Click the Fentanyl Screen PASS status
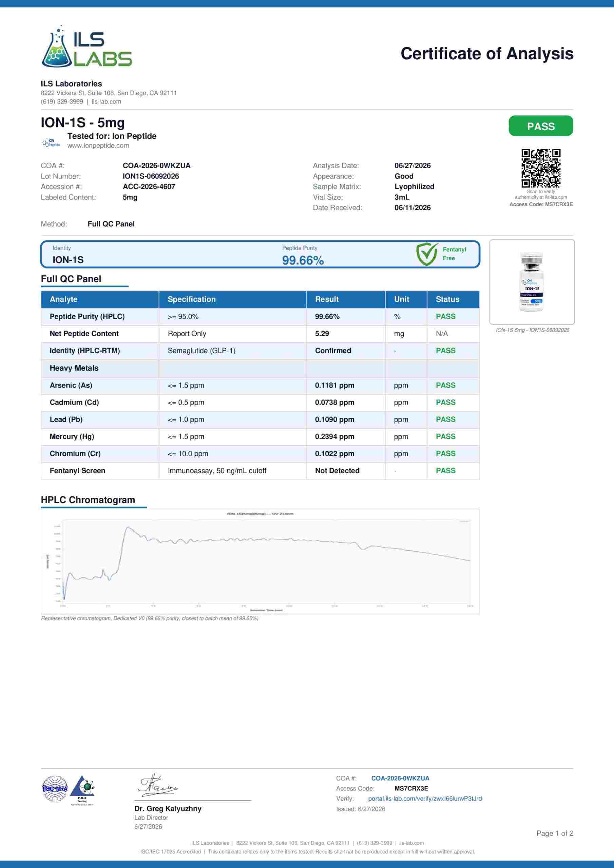The image size is (614, 868). click(446, 471)
